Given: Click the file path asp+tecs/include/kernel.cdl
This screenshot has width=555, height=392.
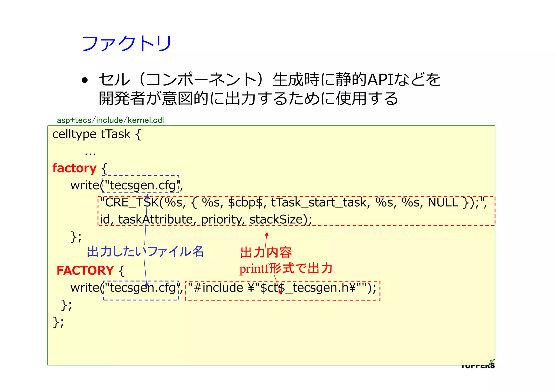Looking at the screenshot, I should (x=110, y=120).
